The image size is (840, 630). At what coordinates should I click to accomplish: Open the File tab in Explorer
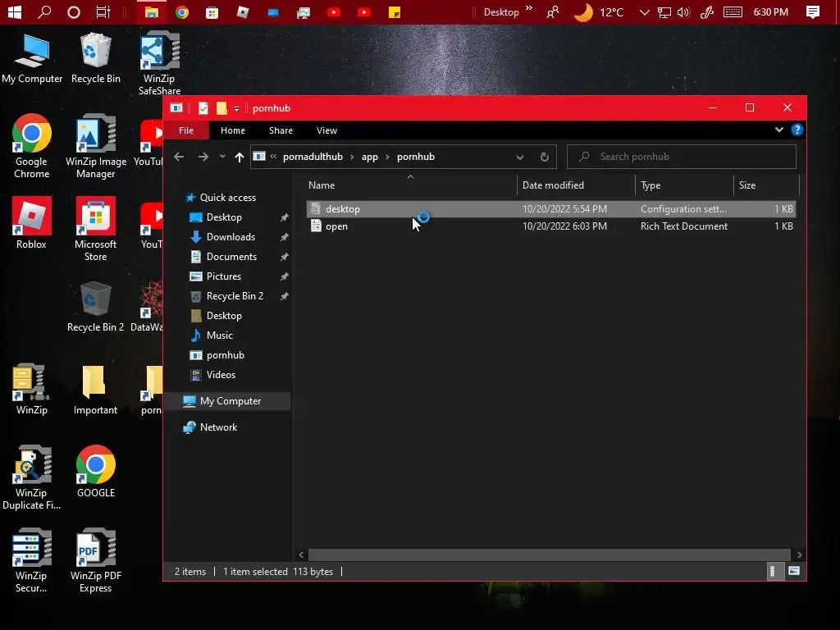(x=186, y=130)
